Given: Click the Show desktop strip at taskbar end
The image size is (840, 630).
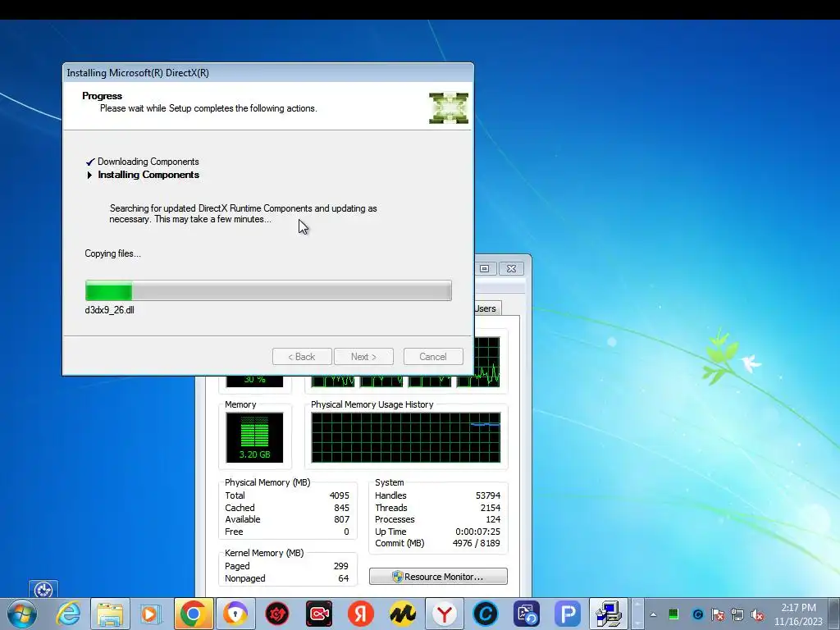Looking at the screenshot, I should 834,614.
